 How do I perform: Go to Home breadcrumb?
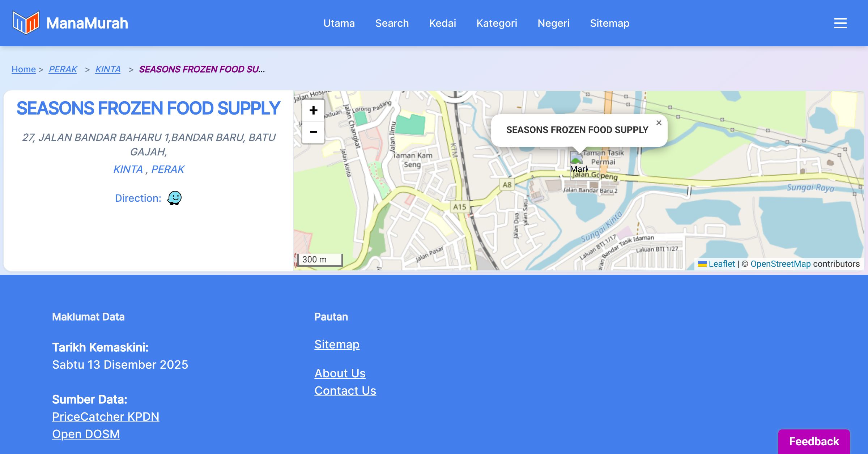[24, 69]
